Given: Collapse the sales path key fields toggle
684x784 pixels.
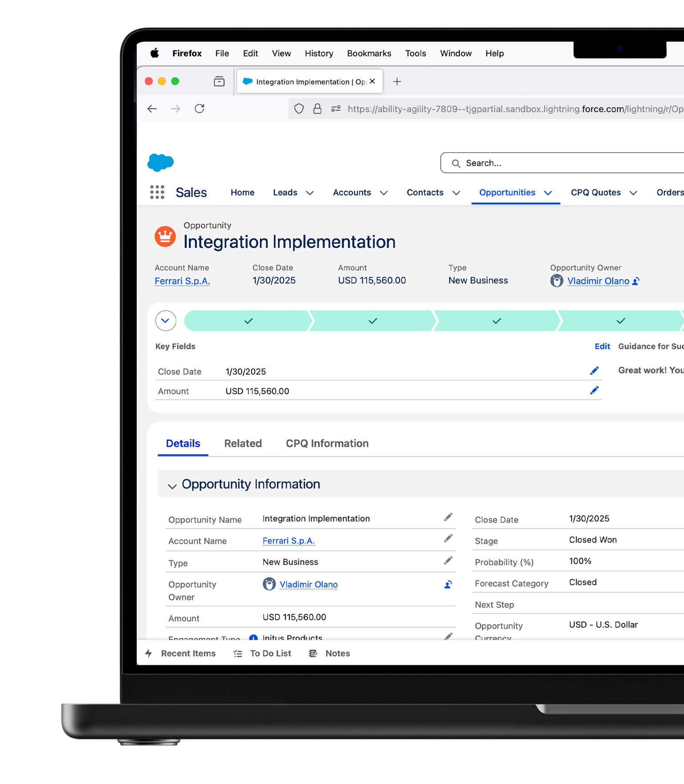Looking at the screenshot, I should click(165, 321).
